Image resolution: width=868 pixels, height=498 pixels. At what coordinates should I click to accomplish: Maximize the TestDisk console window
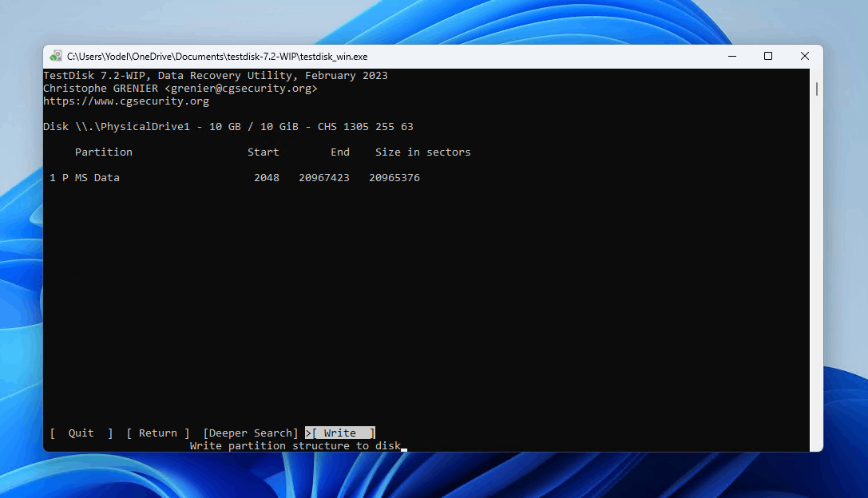click(768, 57)
